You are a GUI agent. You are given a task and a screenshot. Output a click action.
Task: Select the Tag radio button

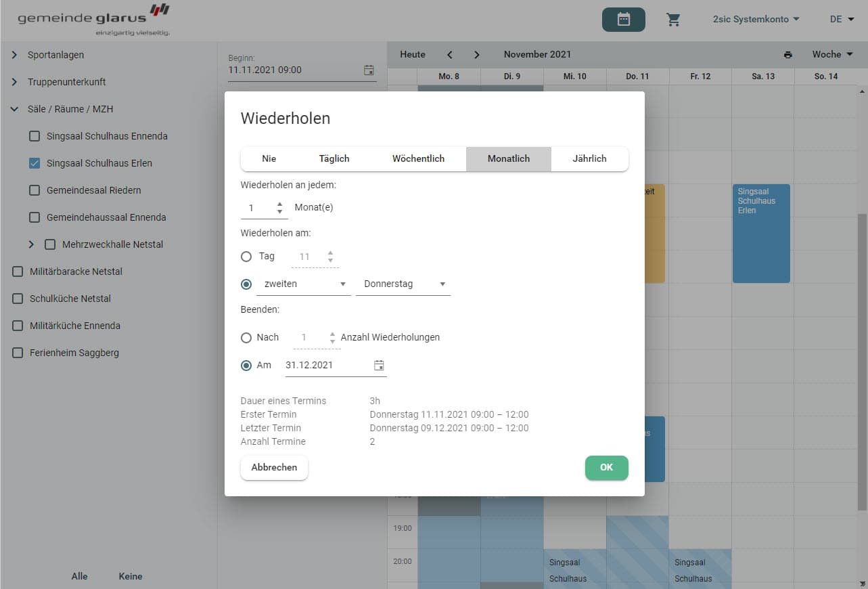(246, 257)
